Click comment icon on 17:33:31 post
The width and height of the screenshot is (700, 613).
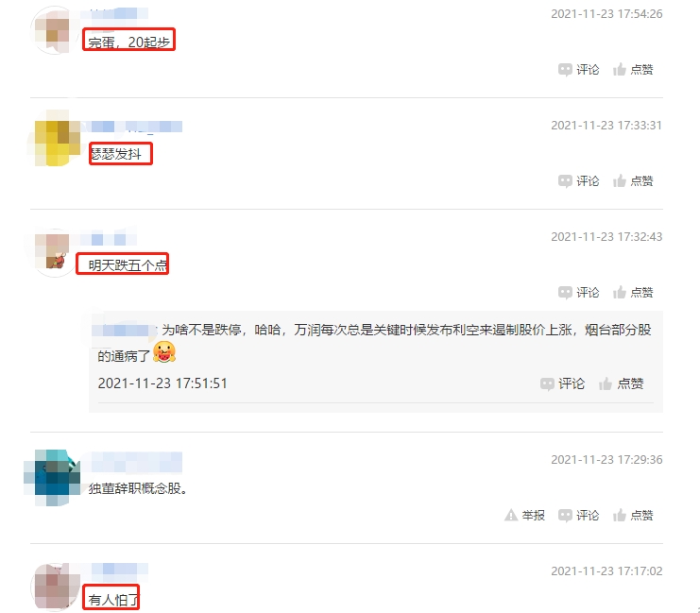pyautogui.click(x=565, y=181)
